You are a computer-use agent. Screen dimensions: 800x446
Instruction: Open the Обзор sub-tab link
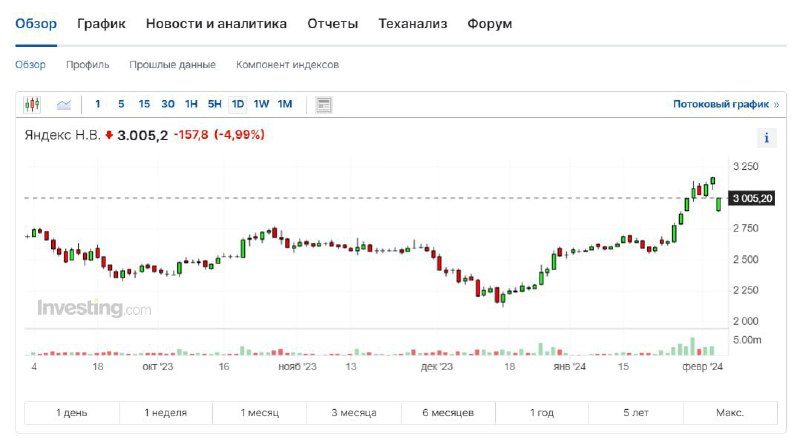[x=30, y=65]
